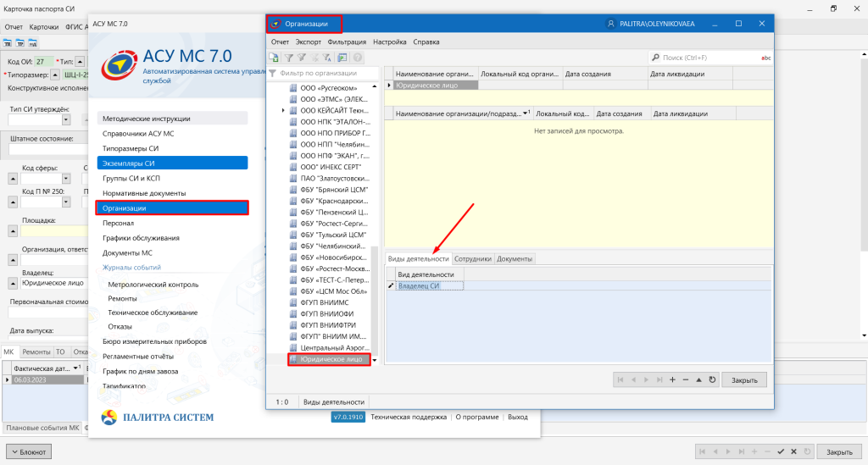Click the up-arrow button beside Площадка field
The width and height of the screenshot is (868, 465).
click(13, 231)
